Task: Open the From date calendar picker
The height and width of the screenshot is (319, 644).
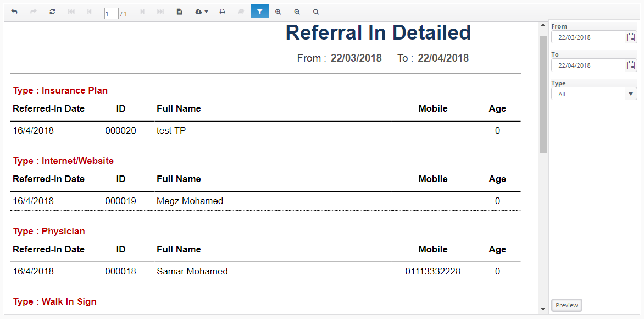Action: [631, 37]
